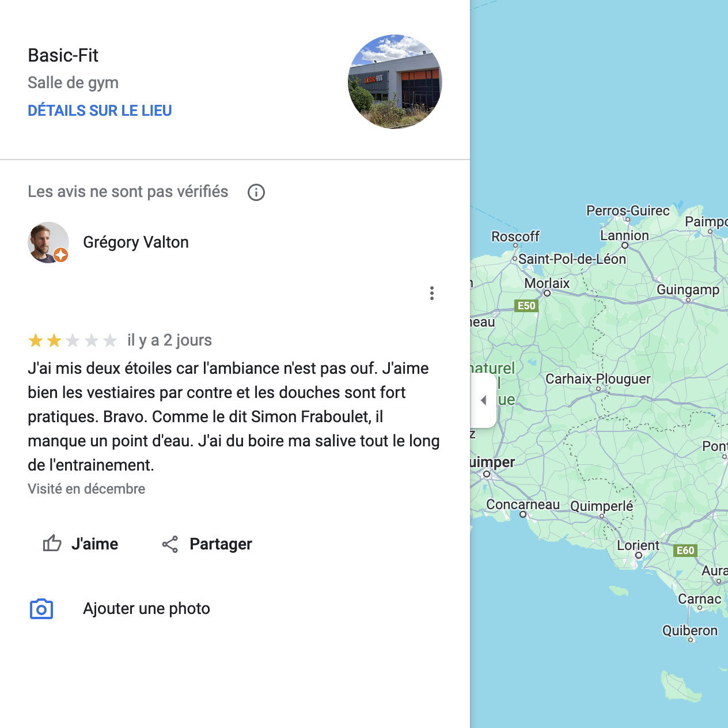Viewport: 728px width, 728px height.
Task: Click the Basic-Fit building photo thumbnail
Action: click(x=395, y=82)
